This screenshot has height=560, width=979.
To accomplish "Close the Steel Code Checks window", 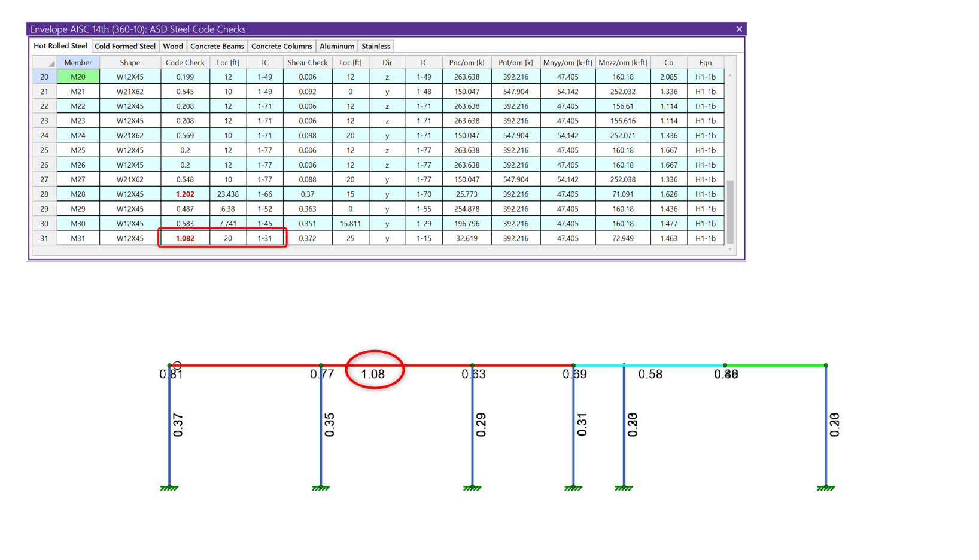I will click(739, 29).
